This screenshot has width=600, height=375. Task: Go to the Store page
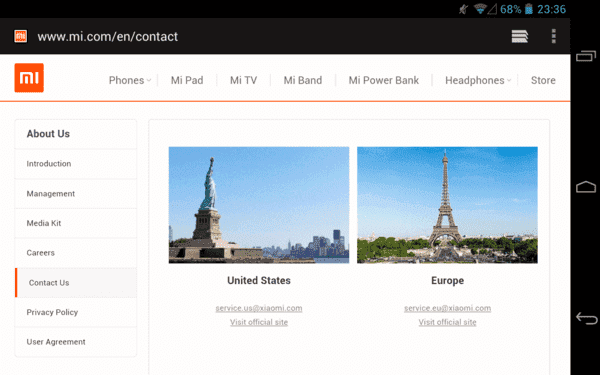coord(543,80)
